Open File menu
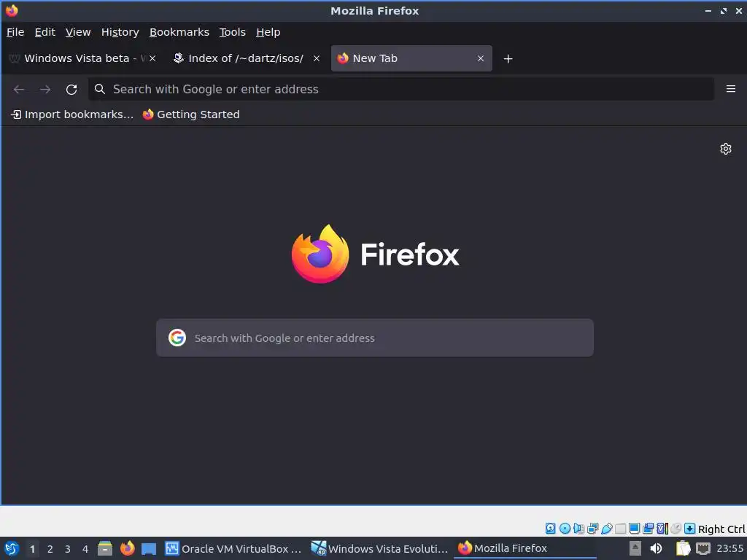The height and width of the screenshot is (560, 747). click(15, 32)
